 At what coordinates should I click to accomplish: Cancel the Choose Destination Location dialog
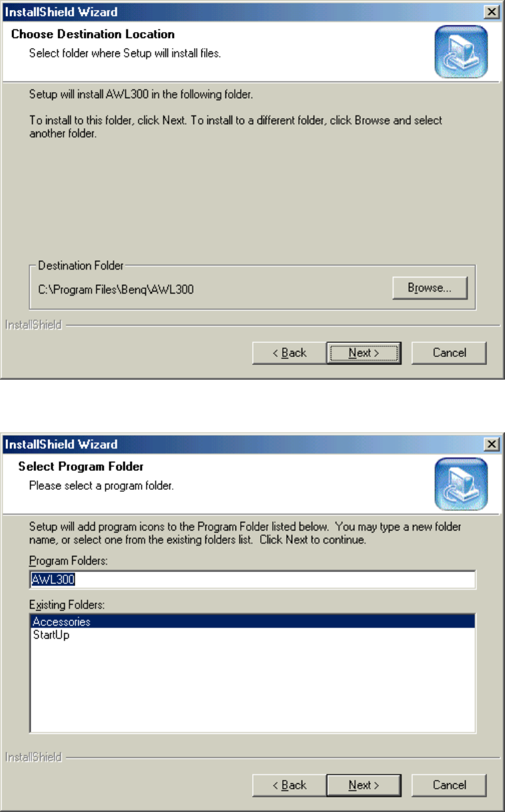[x=449, y=353]
